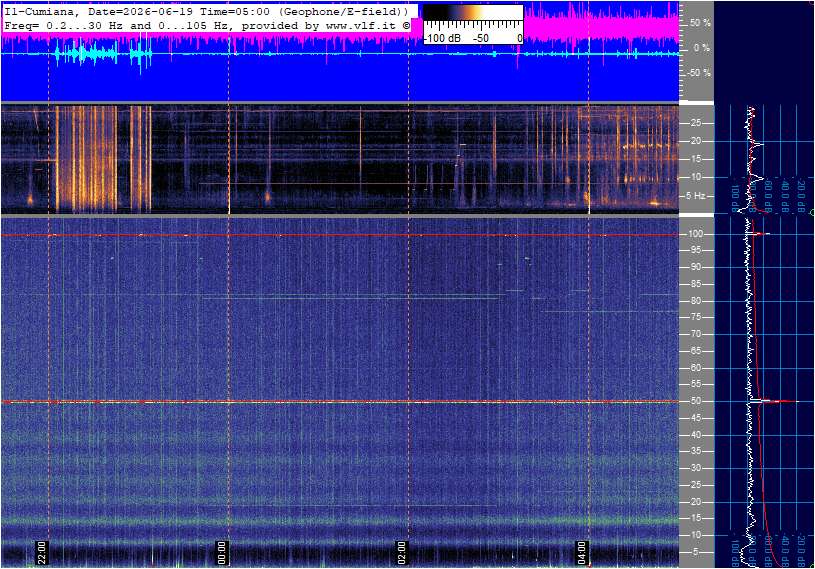Click the 100 label on lower frequency axis

tap(695, 234)
